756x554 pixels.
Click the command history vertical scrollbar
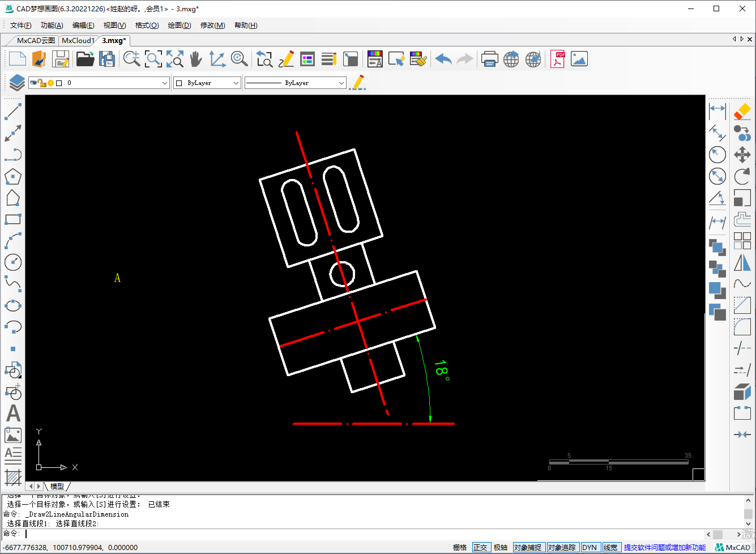[748, 513]
